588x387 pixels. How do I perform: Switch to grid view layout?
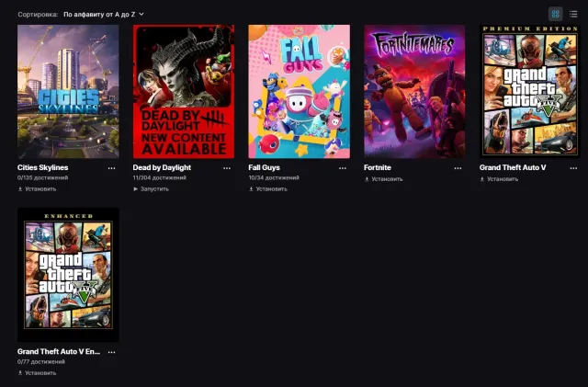pyautogui.click(x=555, y=15)
